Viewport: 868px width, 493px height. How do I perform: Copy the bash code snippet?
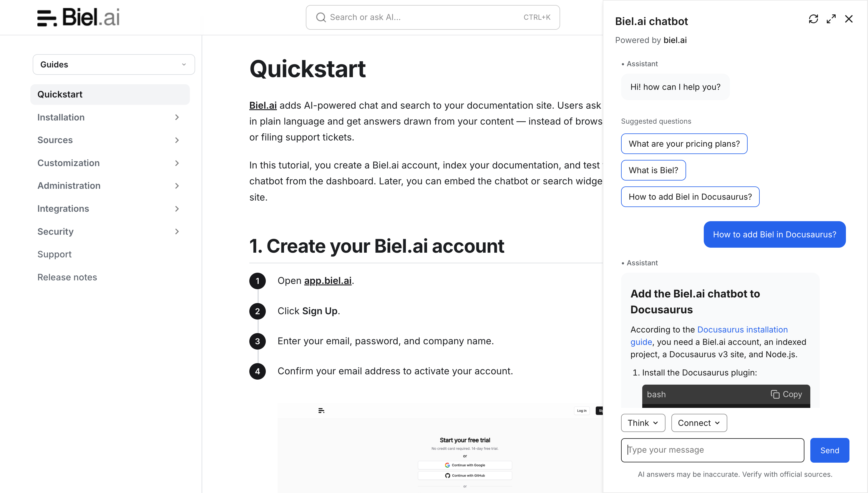[x=786, y=394]
